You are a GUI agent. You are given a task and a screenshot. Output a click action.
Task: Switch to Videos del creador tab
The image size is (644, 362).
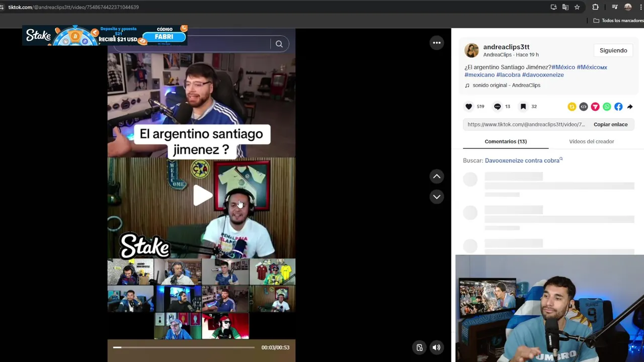click(592, 141)
